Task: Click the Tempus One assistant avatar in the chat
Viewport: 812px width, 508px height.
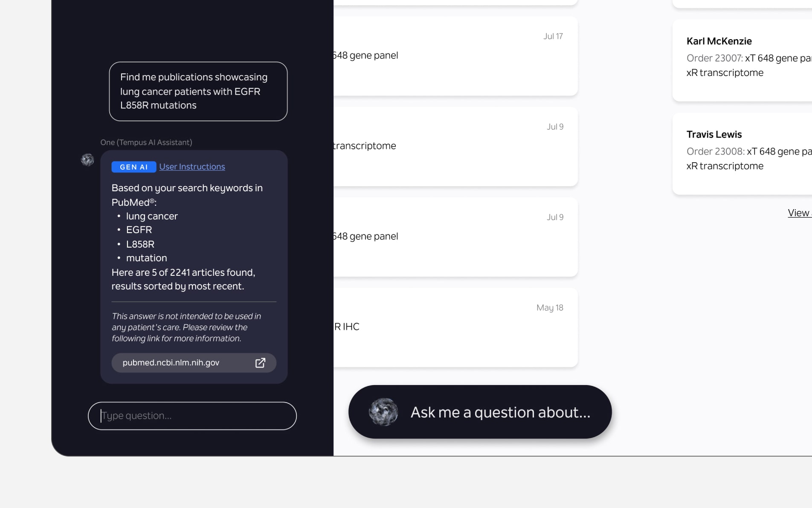Action: tap(87, 160)
